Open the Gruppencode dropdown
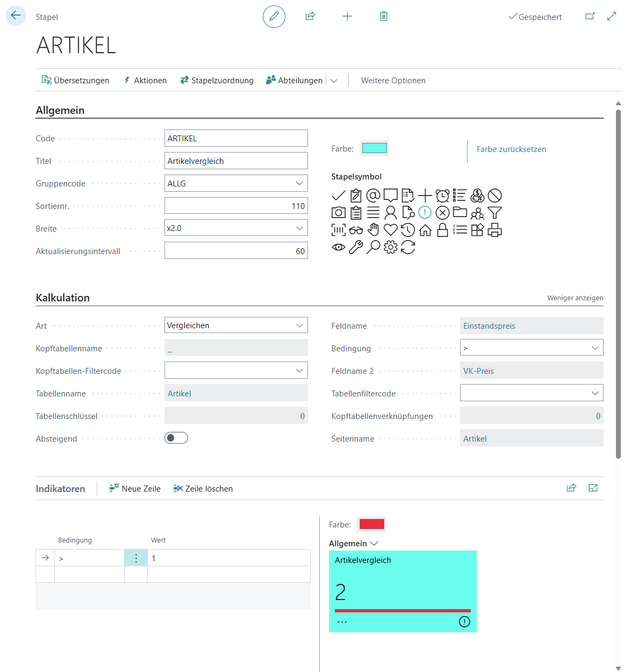Screen dimensions: 638x672 (299, 183)
